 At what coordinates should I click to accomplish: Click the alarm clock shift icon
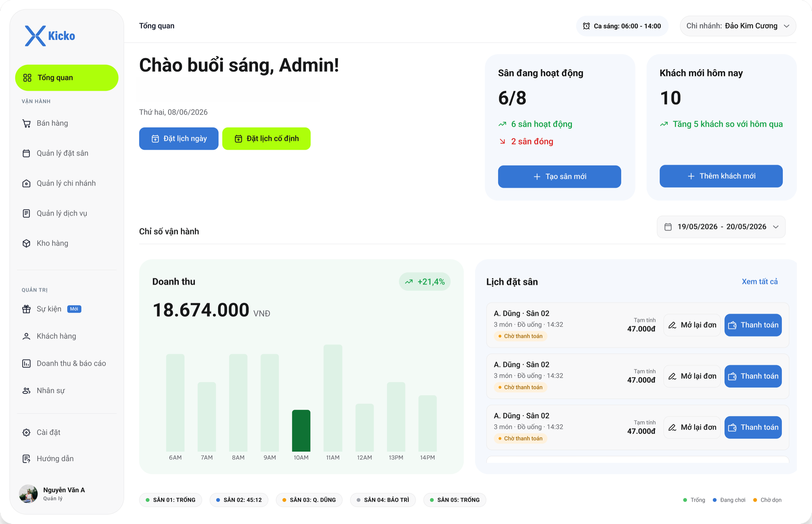point(586,26)
